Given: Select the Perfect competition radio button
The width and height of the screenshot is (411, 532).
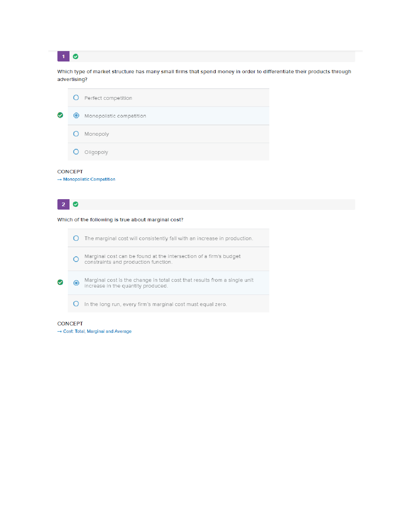Looking at the screenshot, I should (76, 98).
